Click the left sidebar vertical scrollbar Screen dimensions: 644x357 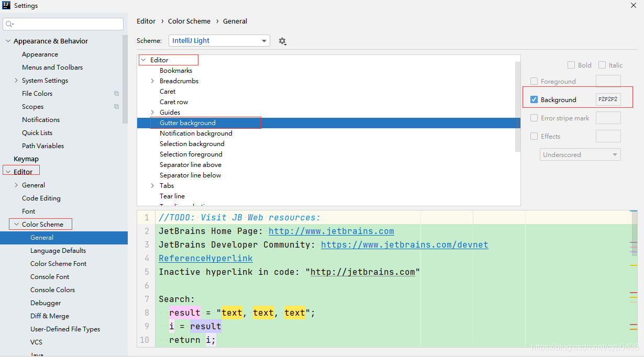pyautogui.click(x=125, y=79)
